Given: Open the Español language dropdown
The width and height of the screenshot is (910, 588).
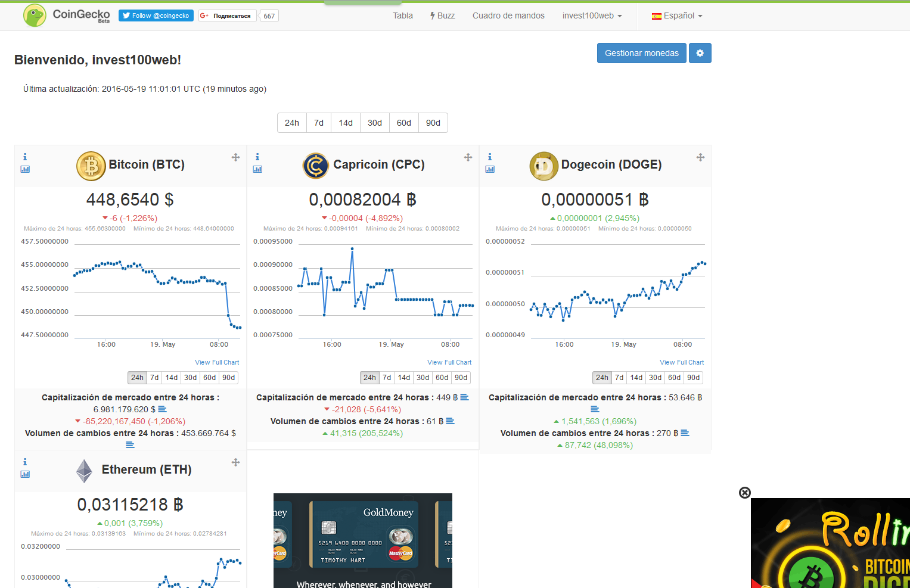Looking at the screenshot, I should click(x=676, y=15).
